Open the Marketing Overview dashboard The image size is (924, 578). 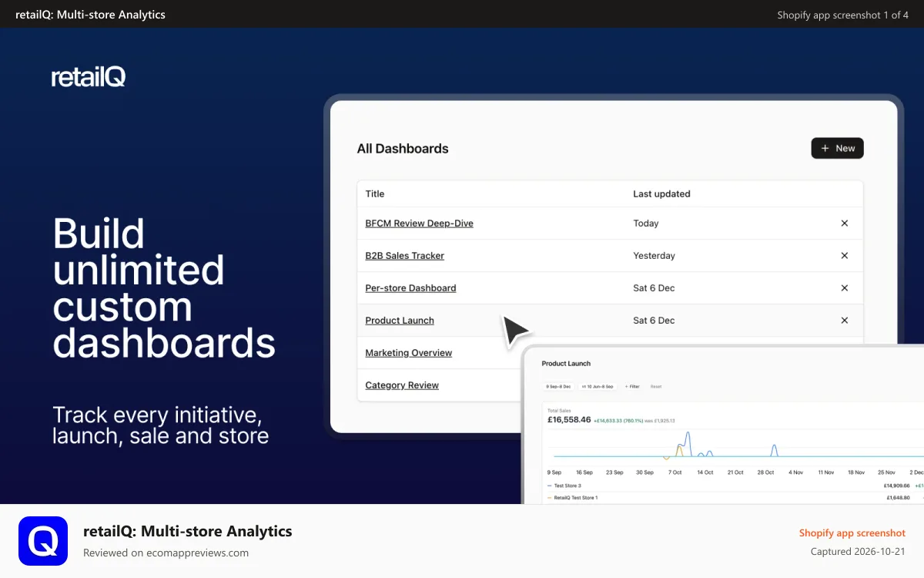coord(408,353)
